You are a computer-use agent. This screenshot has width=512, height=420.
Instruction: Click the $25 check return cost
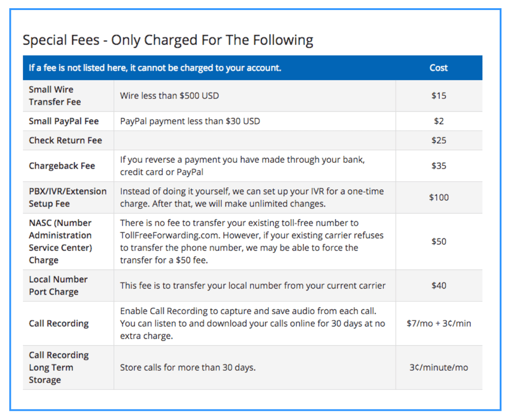click(439, 140)
